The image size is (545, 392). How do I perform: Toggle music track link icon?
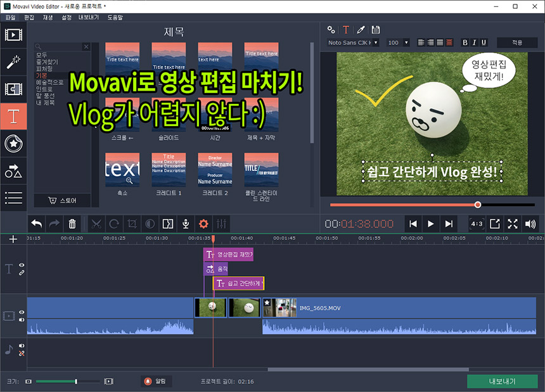point(22,353)
